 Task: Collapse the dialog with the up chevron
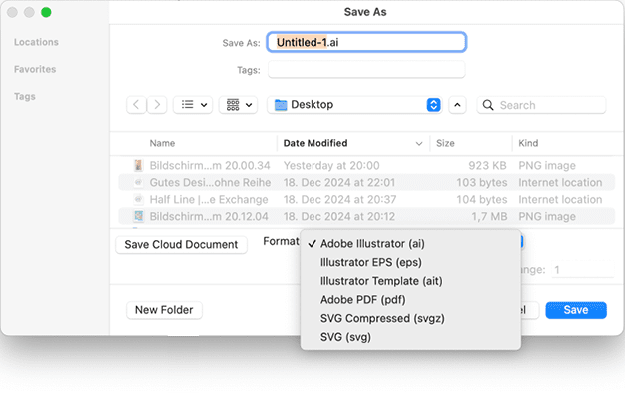tap(457, 105)
